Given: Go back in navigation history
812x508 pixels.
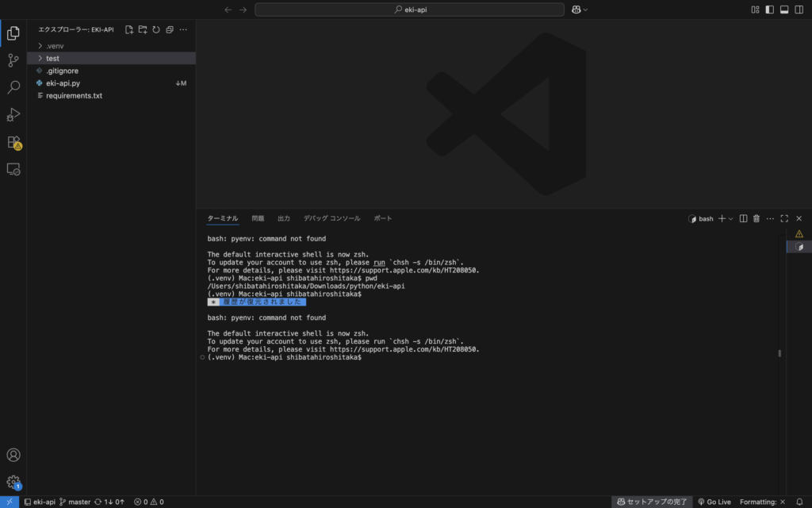Looking at the screenshot, I should (x=228, y=10).
